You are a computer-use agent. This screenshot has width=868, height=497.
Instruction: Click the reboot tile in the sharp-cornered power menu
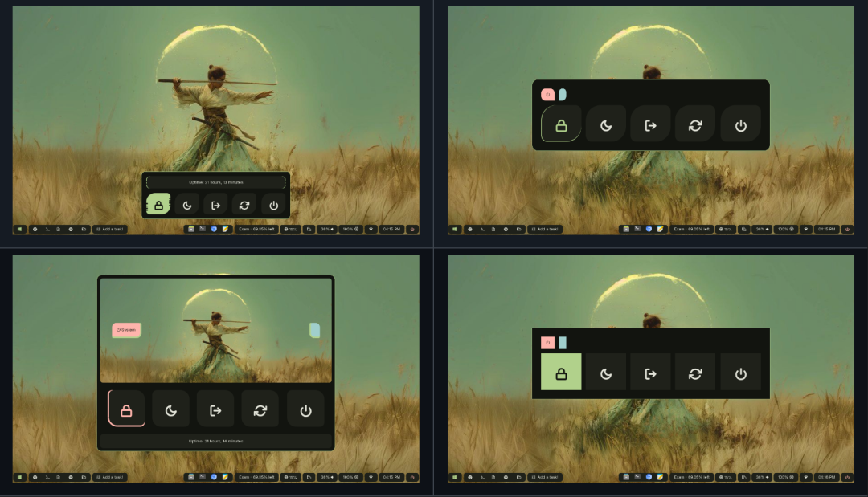[x=696, y=372]
